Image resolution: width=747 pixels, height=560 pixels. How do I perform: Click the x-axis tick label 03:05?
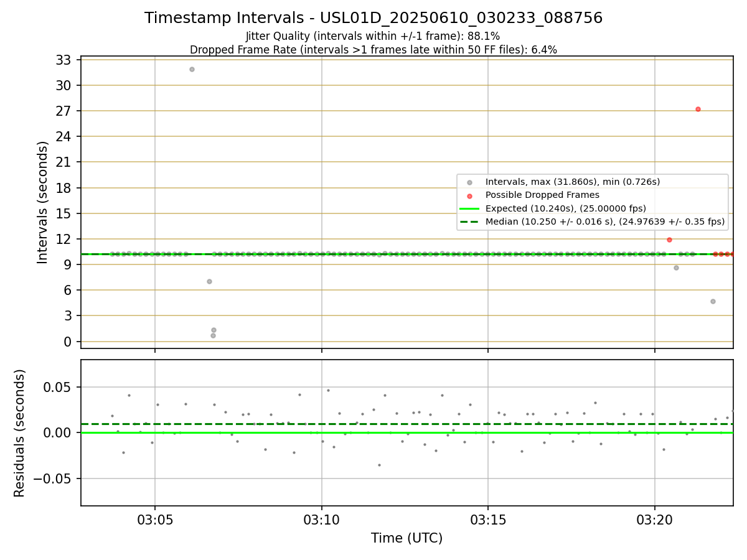pos(155,520)
